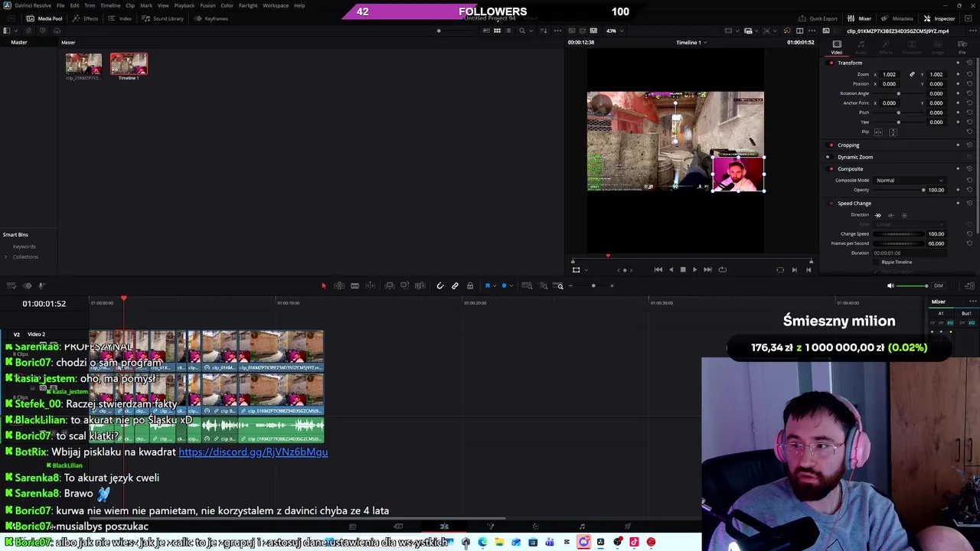Switch to Inspector Video tab
980x551 pixels.
(x=837, y=47)
